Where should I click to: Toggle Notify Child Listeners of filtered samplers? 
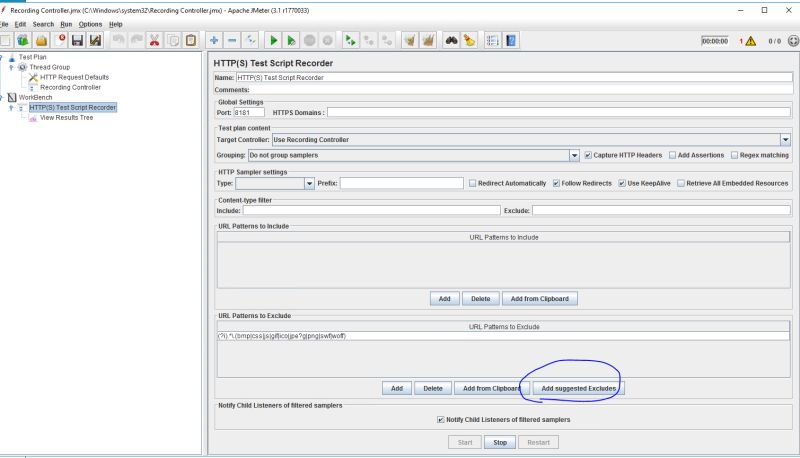click(x=441, y=420)
